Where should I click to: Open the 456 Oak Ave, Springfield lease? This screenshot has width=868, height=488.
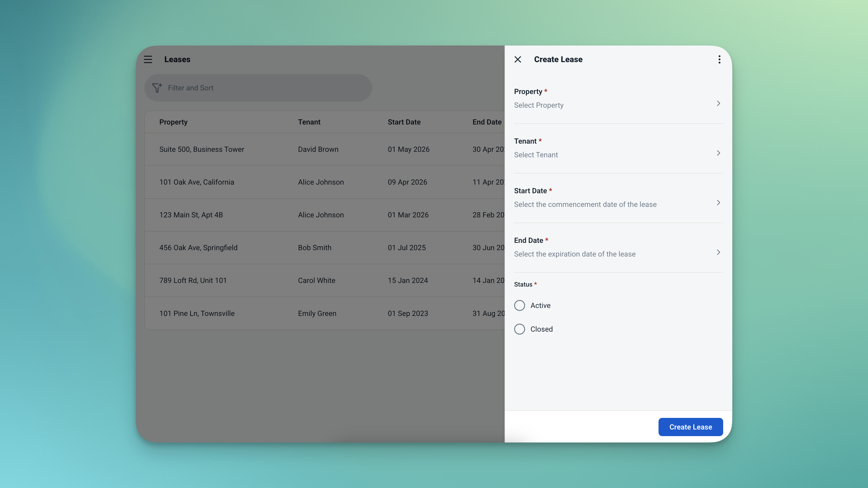(198, 248)
